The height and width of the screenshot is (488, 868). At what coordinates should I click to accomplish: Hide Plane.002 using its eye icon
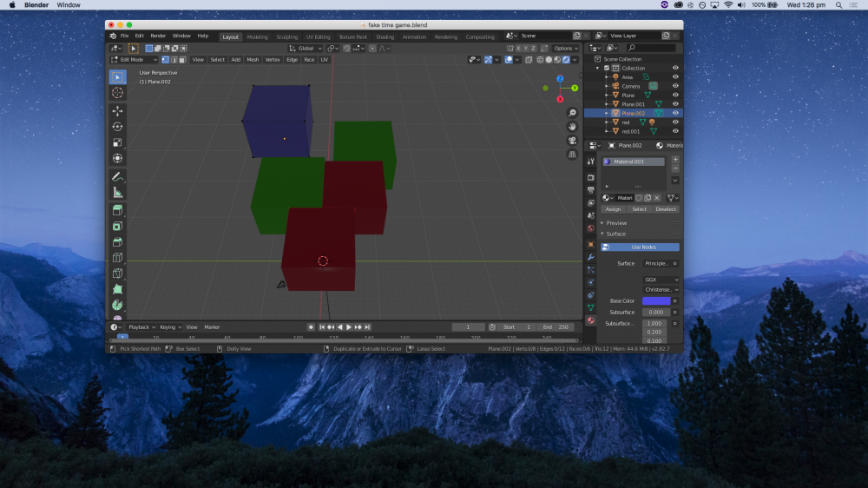pyautogui.click(x=675, y=113)
